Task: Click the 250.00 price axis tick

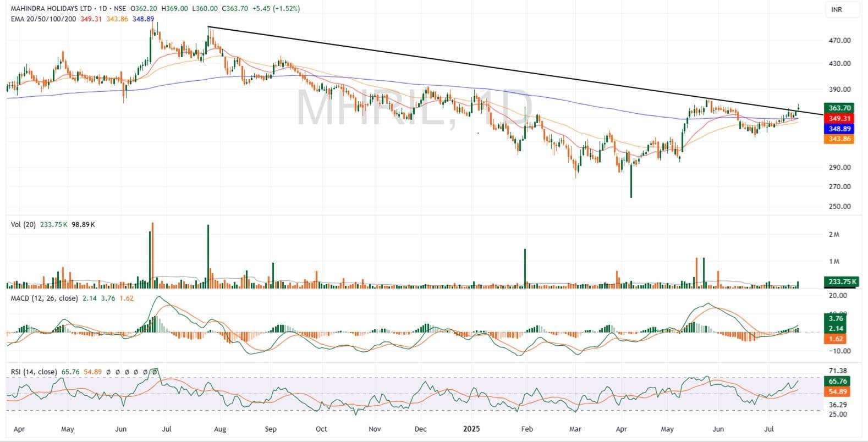Action: pyautogui.click(x=839, y=207)
